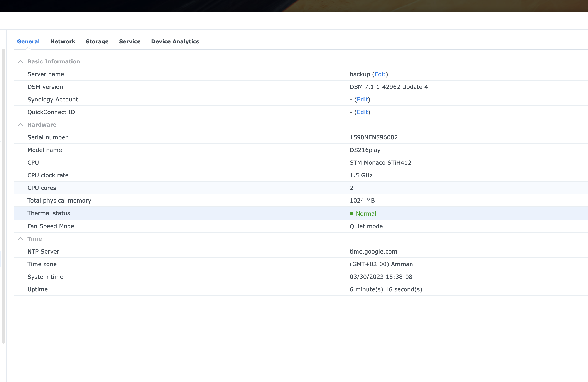Edit the server name 'backup'
Image resolution: width=588 pixels, height=382 pixels.
pyautogui.click(x=380, y=74)
